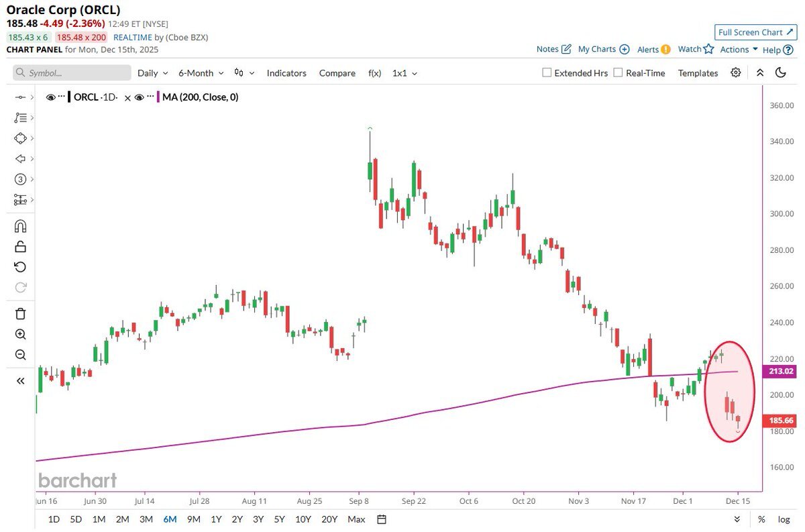Zoom out using the magnifier minus icon
The width and height of the screenshot is (805, 532).
click(x=20, y=355)
